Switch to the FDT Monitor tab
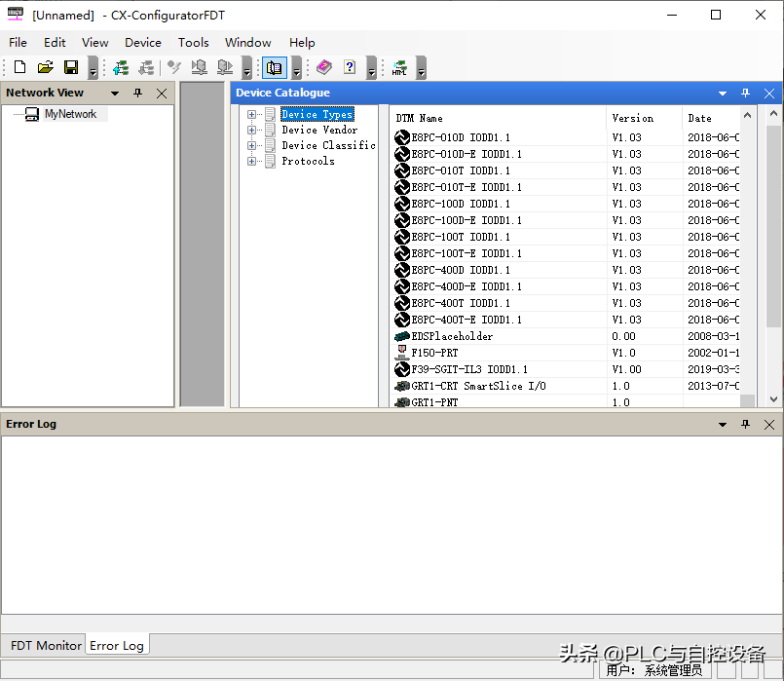The image size is (784, 681). 46,645
